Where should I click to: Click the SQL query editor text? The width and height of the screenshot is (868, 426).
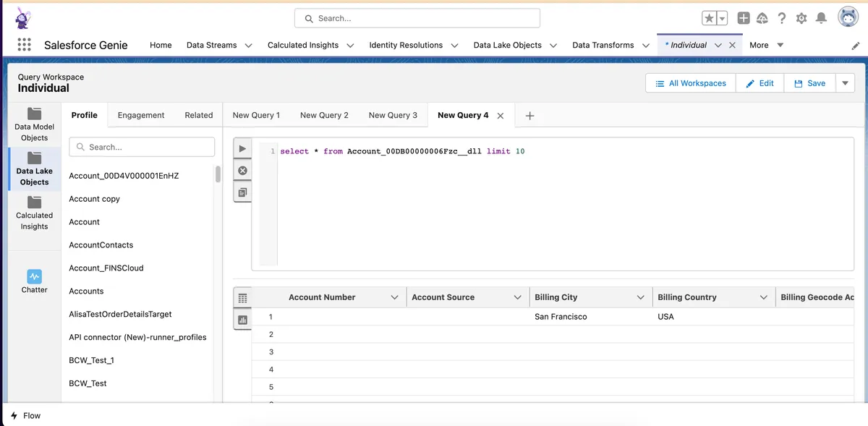click(402, 151)
